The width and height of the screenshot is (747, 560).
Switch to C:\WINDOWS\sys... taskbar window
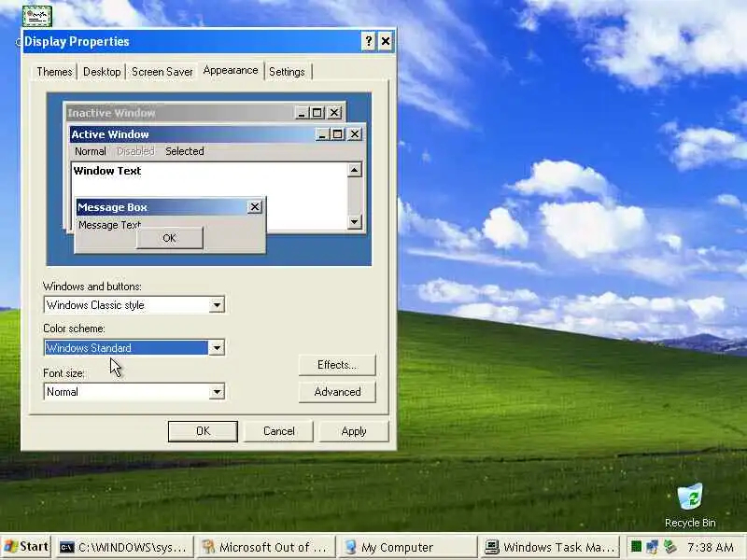pyautogui.click(x=125, y=547)
